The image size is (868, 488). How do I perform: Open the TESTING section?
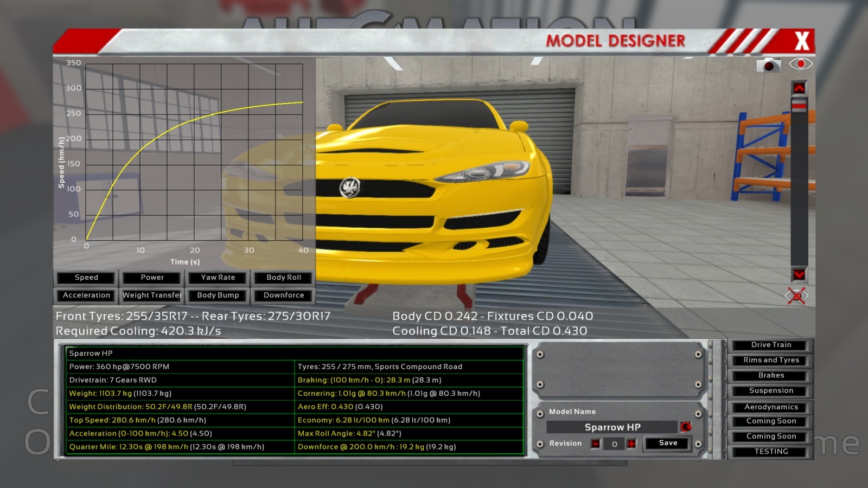click(x=771, y=452)
